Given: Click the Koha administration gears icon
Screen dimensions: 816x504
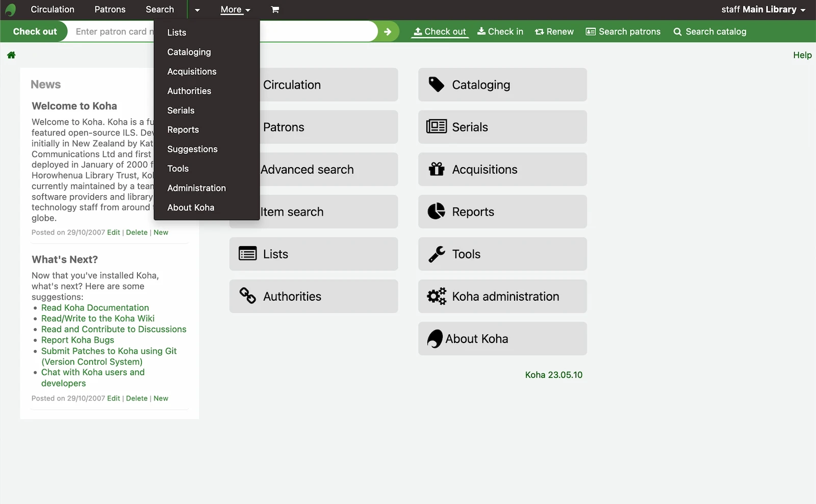Looking at the screenshot, I should (x=437, y=296).
